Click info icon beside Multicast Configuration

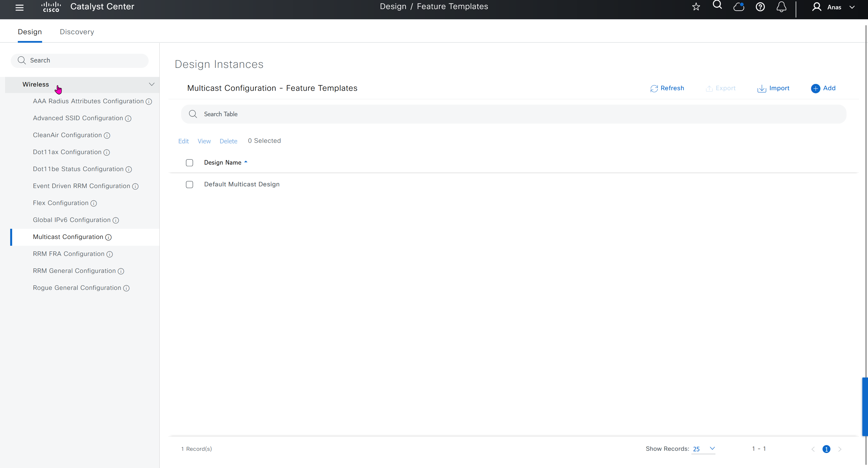[108, 237]
